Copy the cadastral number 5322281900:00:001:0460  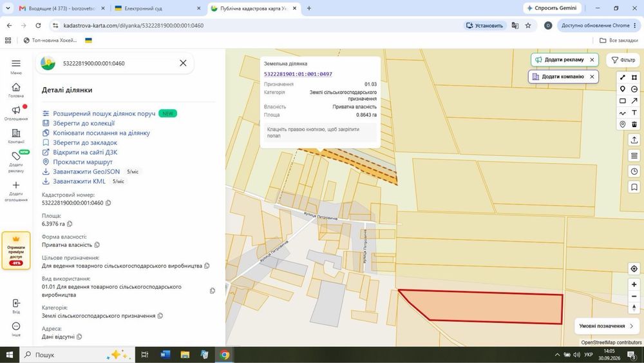coord(108,202)
